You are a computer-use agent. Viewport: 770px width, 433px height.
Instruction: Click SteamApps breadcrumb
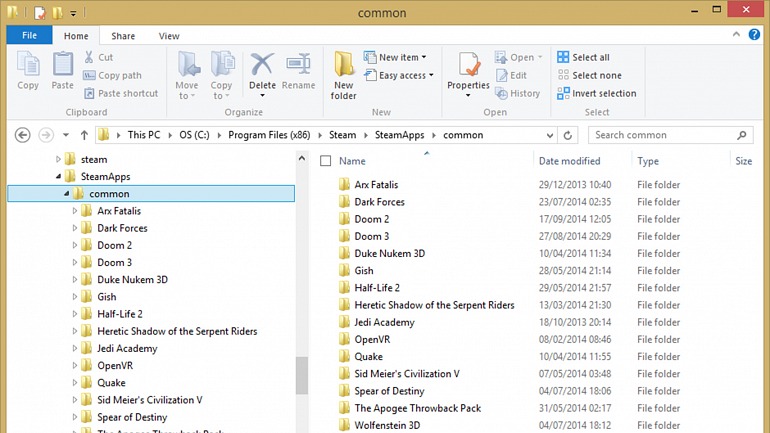pyautogui.click(x=400, y=135)
